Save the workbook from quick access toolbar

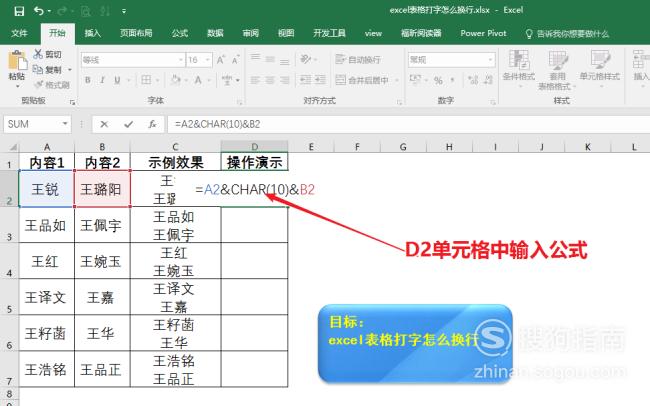pyautogui.click(x=19, y=11)
